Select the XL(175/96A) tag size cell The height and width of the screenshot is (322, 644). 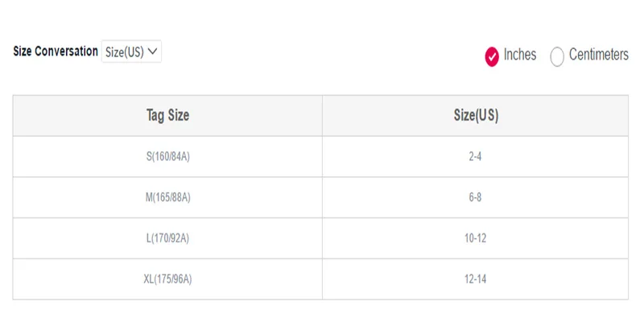(x=167, y=279)
